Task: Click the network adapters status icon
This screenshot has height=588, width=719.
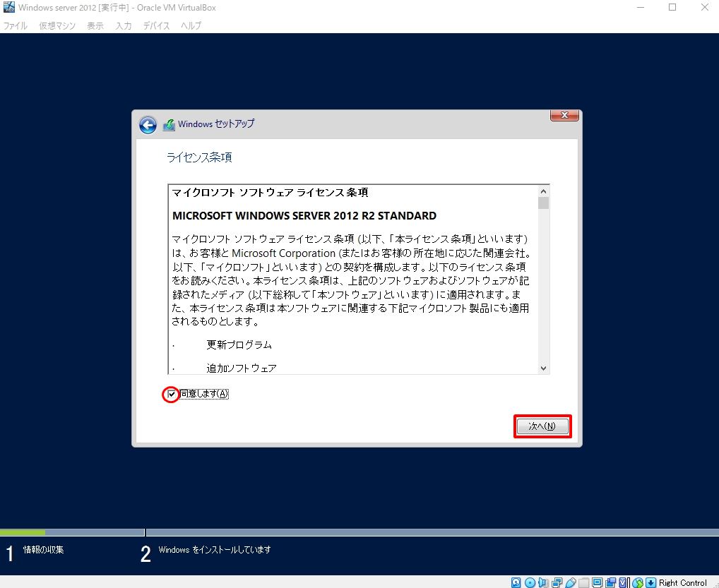Action: [557, 582]
